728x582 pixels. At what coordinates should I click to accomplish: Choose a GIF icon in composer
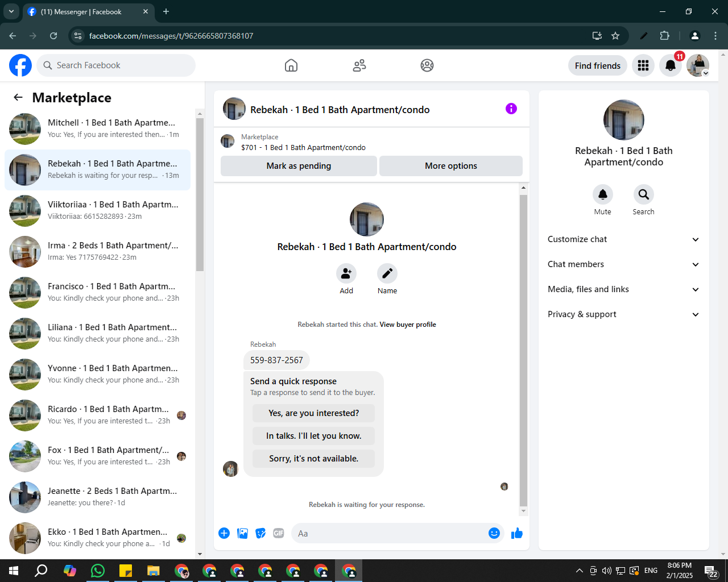click(x=279, y=533)
